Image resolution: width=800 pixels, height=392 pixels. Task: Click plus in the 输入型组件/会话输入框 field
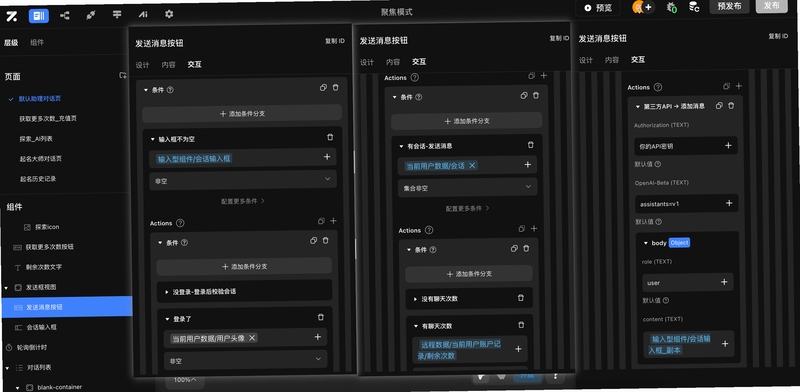327,157
